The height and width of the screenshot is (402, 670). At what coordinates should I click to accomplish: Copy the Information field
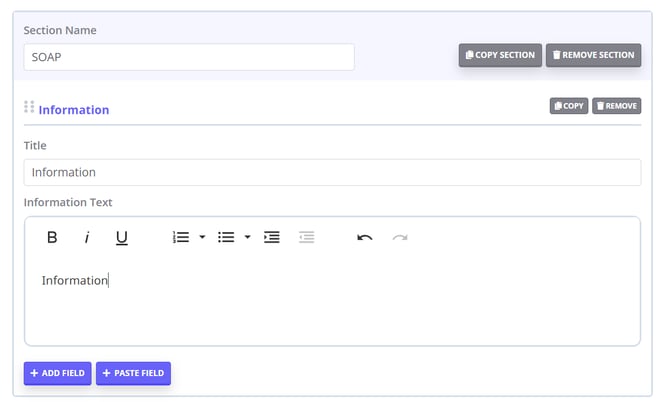click(568, 105)
